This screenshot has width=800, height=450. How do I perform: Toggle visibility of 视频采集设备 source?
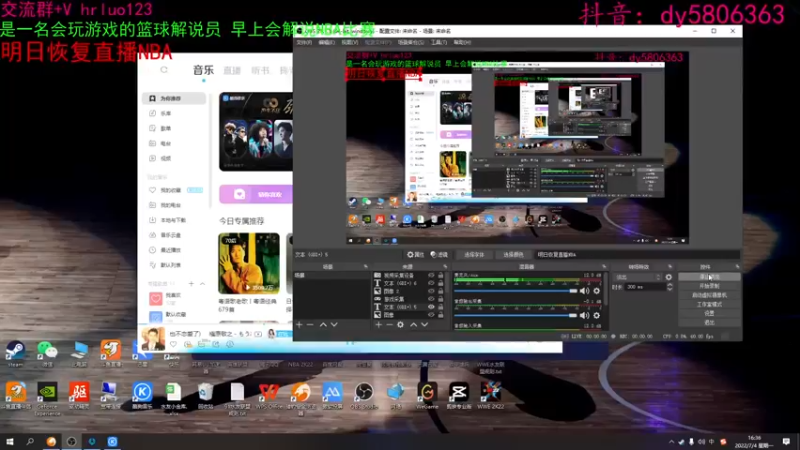431,276
